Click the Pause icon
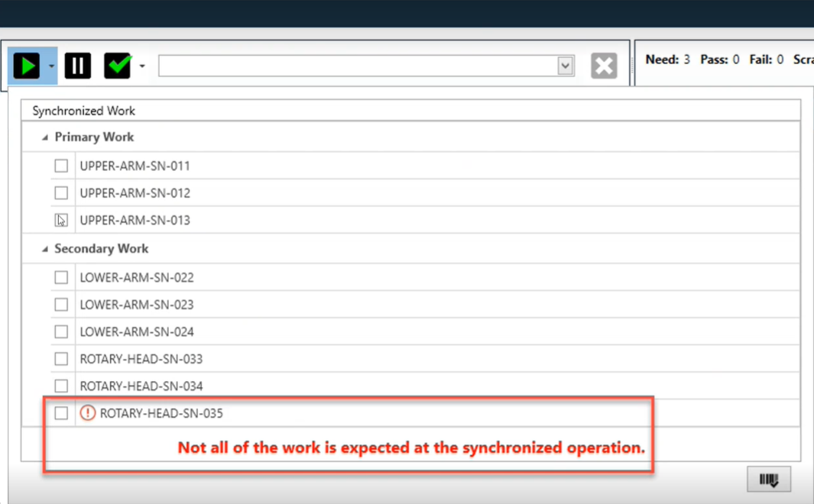This screenshot has height=504, width=814. coord(76,66)
